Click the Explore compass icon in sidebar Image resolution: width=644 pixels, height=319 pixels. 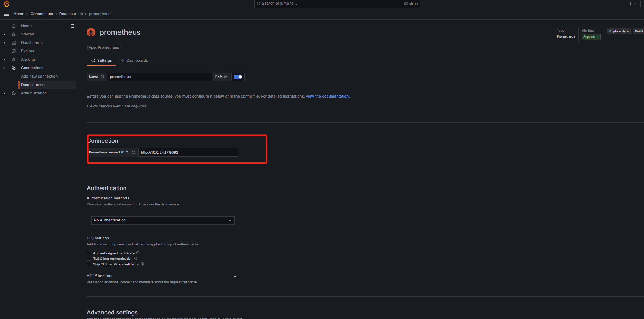click(14, 51)
